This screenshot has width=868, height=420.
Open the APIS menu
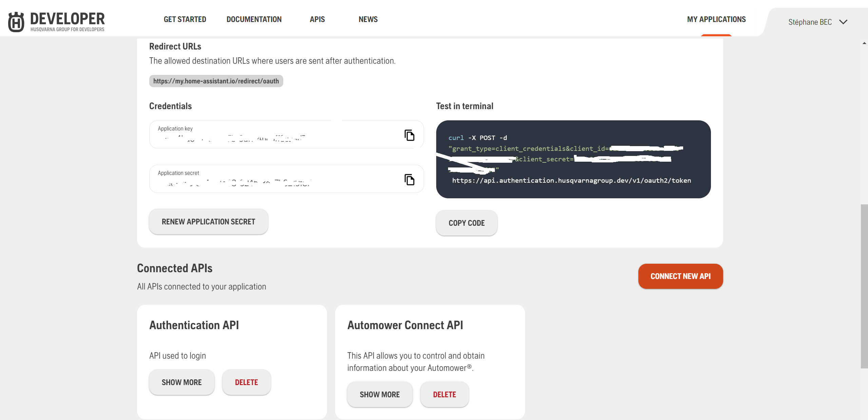pyautogui.click(x=317, y=19)
